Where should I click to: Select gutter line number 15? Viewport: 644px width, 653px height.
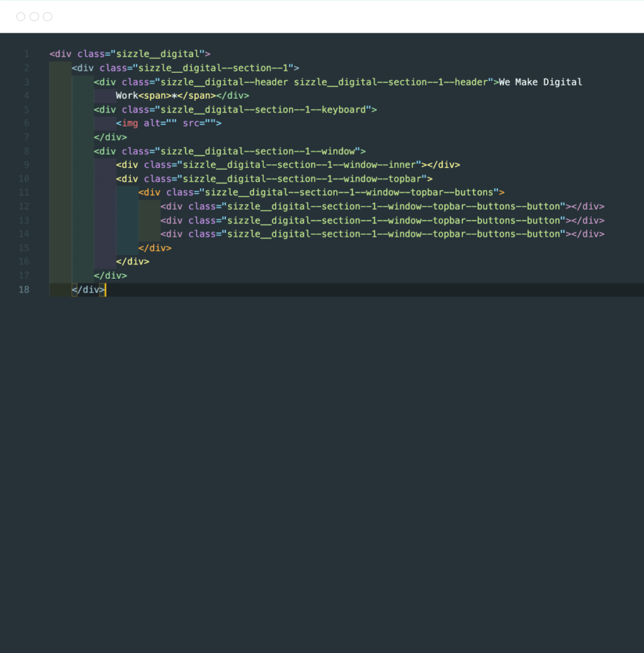coord(24,248)
